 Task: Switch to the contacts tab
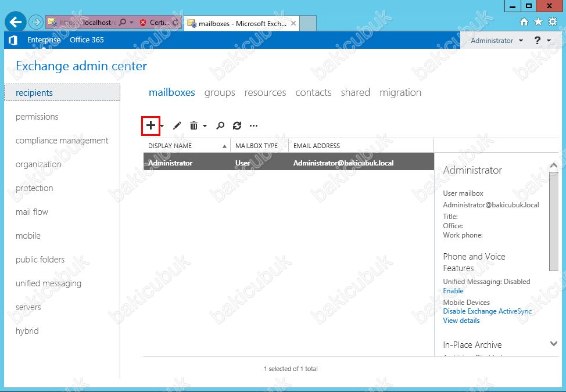[313, 92]
